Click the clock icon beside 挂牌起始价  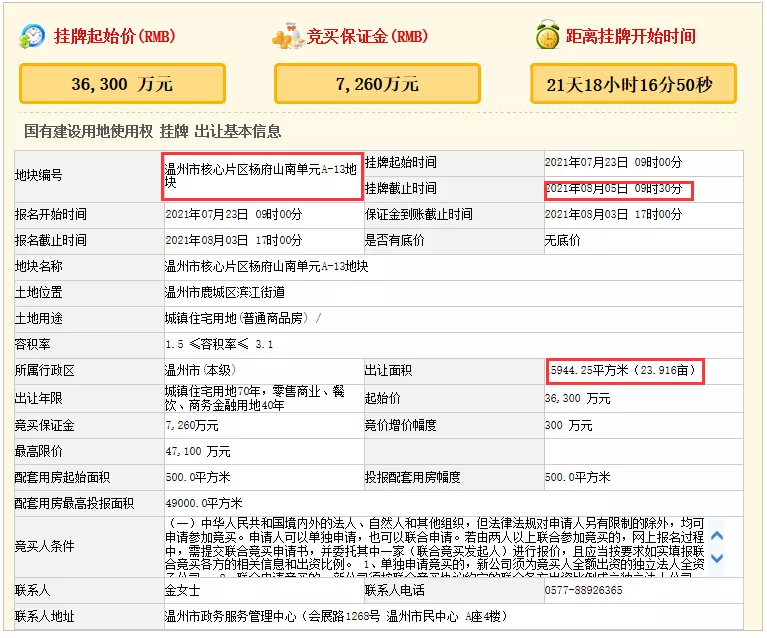tap(32, 36)
